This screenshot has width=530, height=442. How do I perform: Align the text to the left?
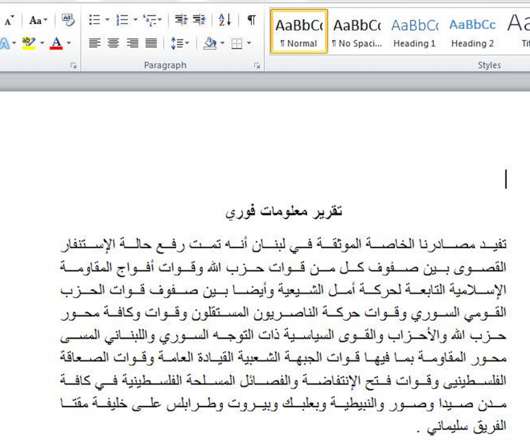94,43
